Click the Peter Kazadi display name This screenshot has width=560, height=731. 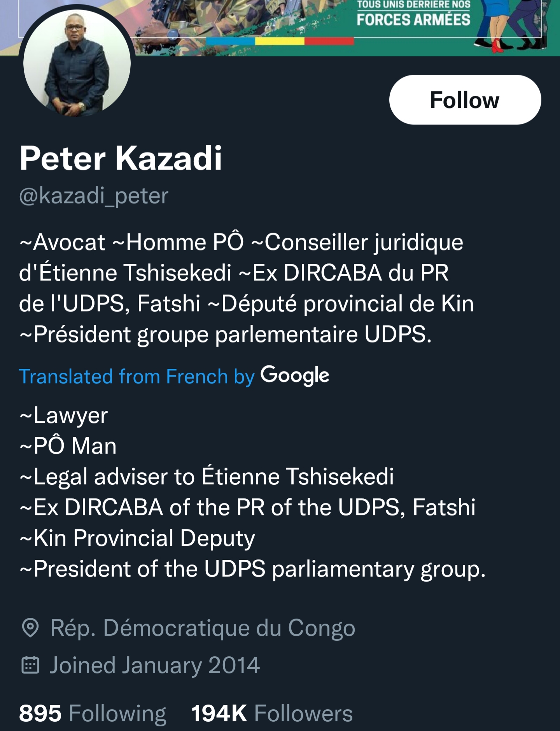[121, 158]
